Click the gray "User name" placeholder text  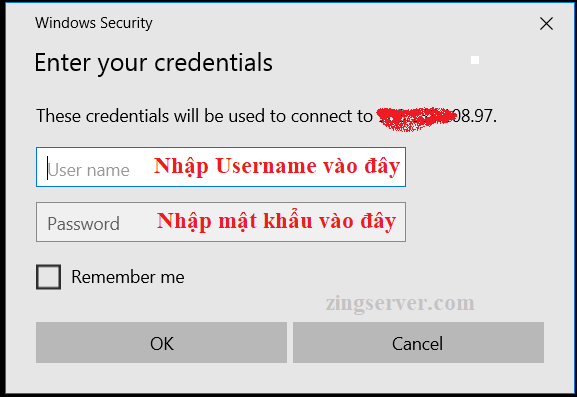coord(89,170)
